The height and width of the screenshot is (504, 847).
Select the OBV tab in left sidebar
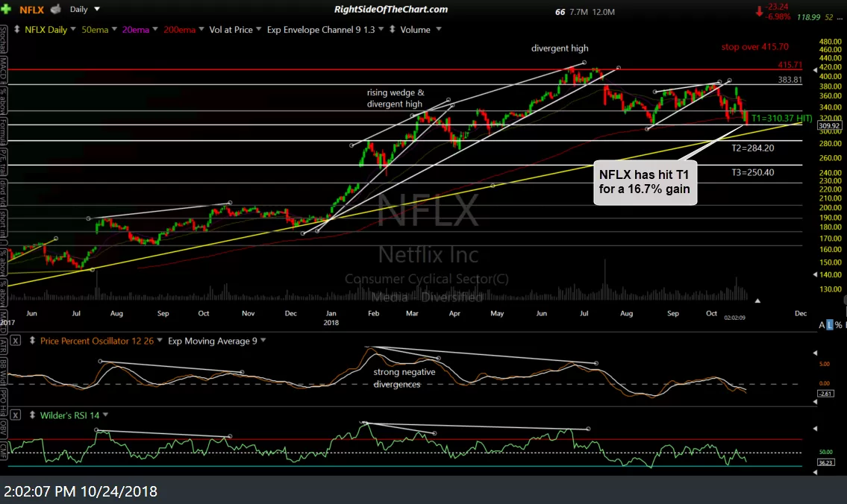tap(3, 429)
